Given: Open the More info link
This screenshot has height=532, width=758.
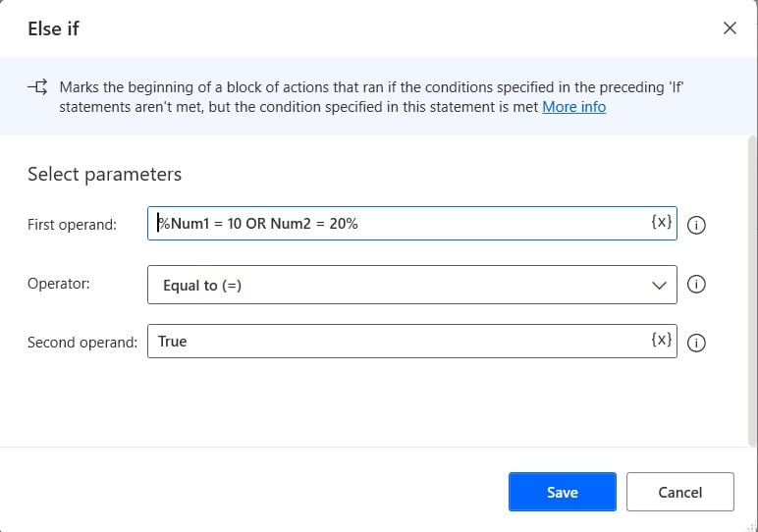Looking at the screenshot, I should [x=573, y=107].
